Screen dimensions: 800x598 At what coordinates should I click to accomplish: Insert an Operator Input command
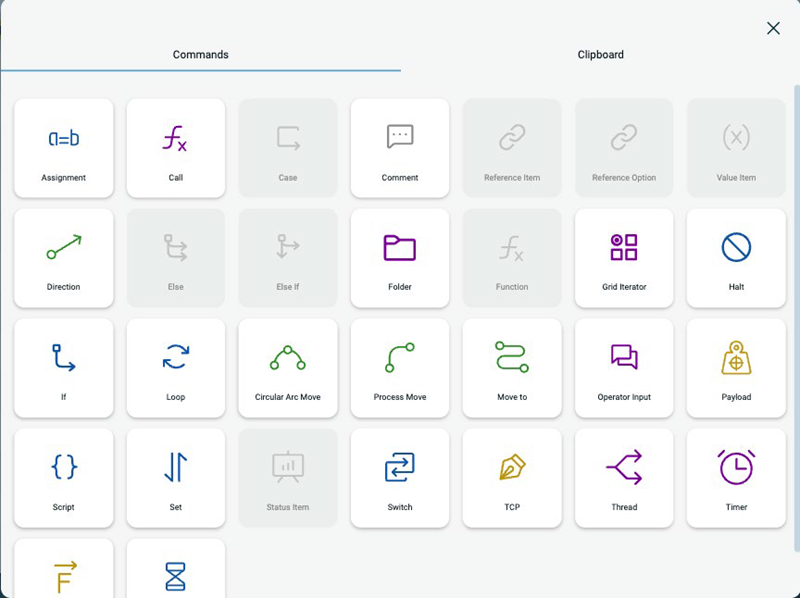pos(624,368)
